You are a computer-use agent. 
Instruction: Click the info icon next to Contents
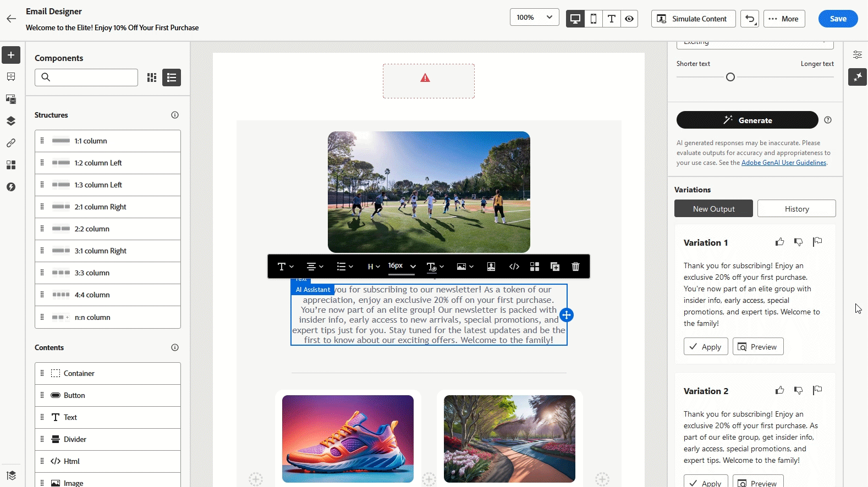click(175, 347)
